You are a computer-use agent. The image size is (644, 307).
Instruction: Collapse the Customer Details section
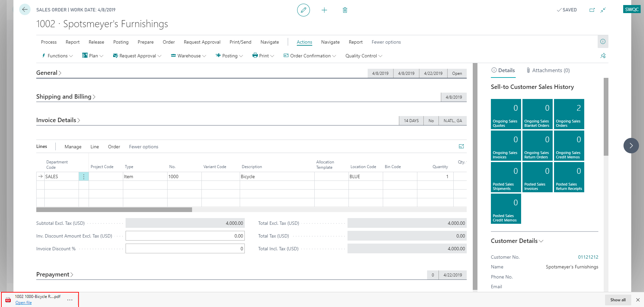pyautogui.click(x=517, y=241)
